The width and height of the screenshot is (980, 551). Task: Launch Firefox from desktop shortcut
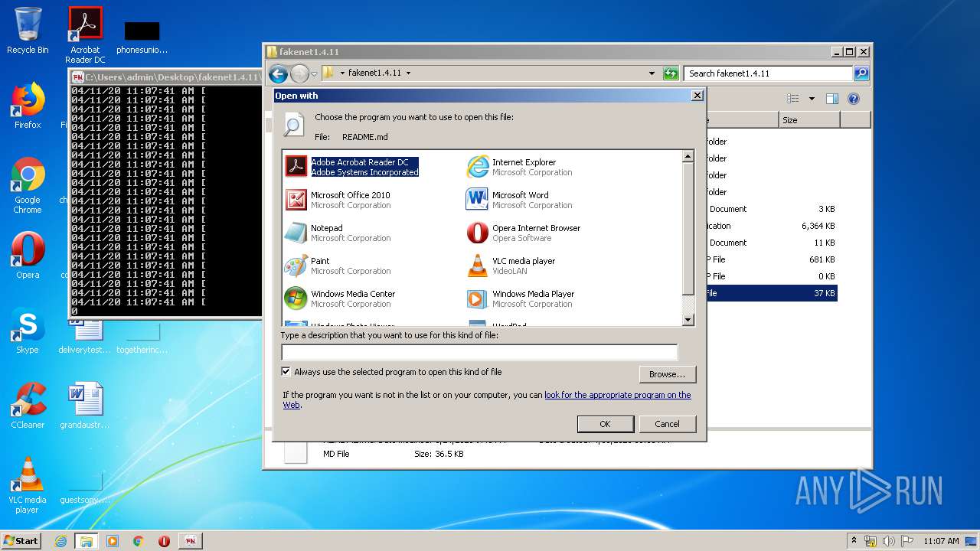coord(28,106)
